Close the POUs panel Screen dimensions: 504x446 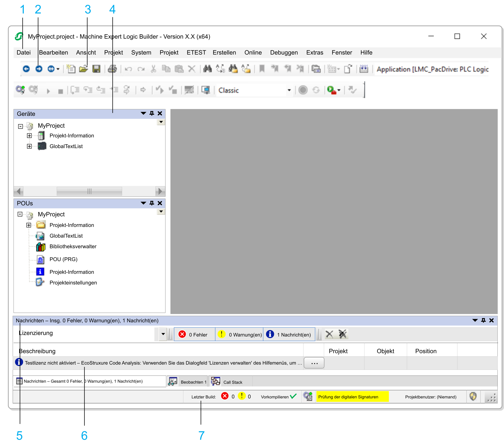tap(160, 203)
